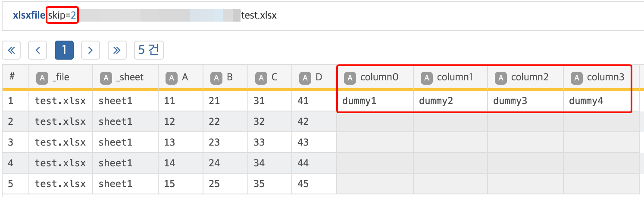Click the column2 column header
This screenshot has height=197, width=644.
click(x=529, y=78)
